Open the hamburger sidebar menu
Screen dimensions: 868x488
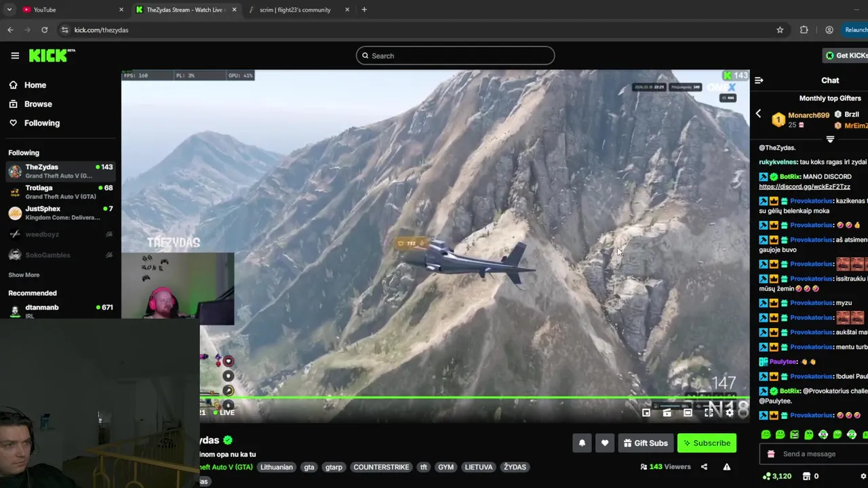(15, 56)
